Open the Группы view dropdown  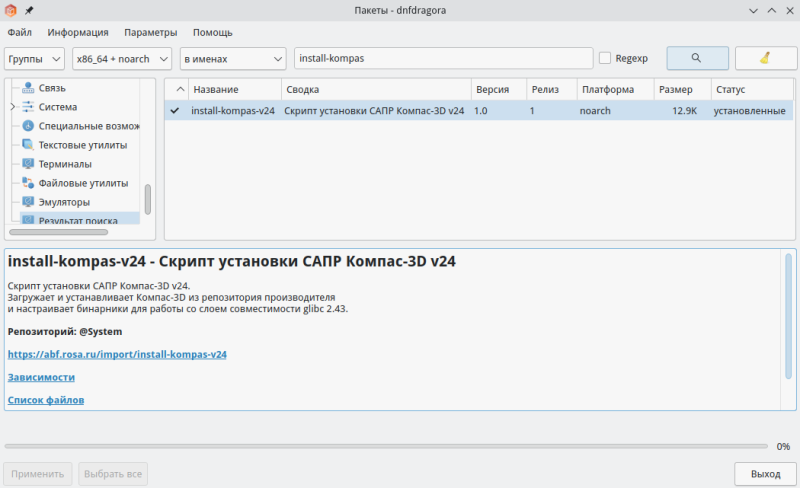(34, 59)
